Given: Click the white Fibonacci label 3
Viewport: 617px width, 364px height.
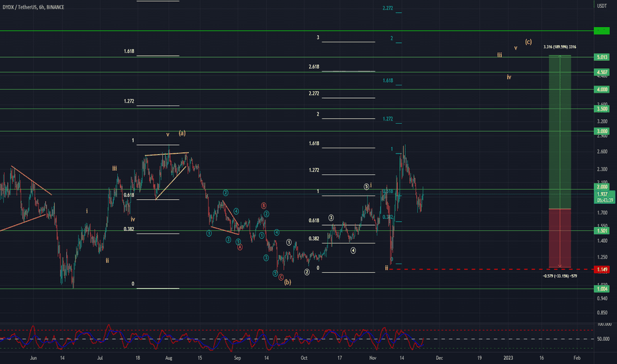Looking at the screenshot, I should tap(318, 37).
